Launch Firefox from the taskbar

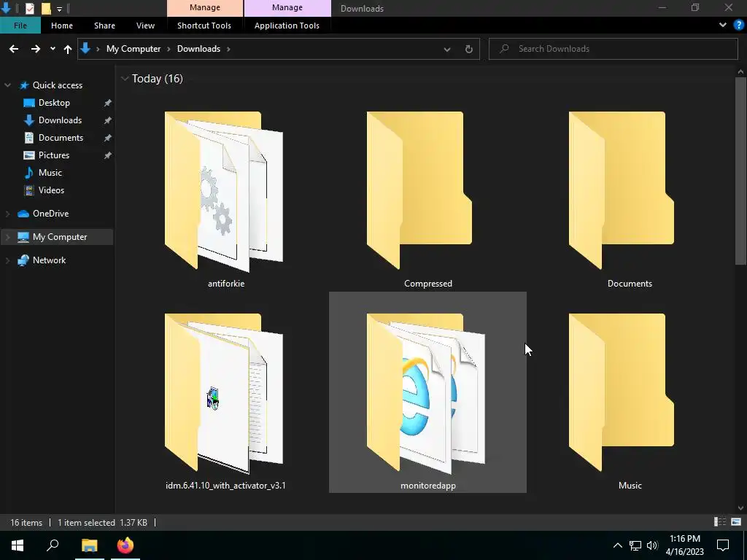tap(125, 545)
